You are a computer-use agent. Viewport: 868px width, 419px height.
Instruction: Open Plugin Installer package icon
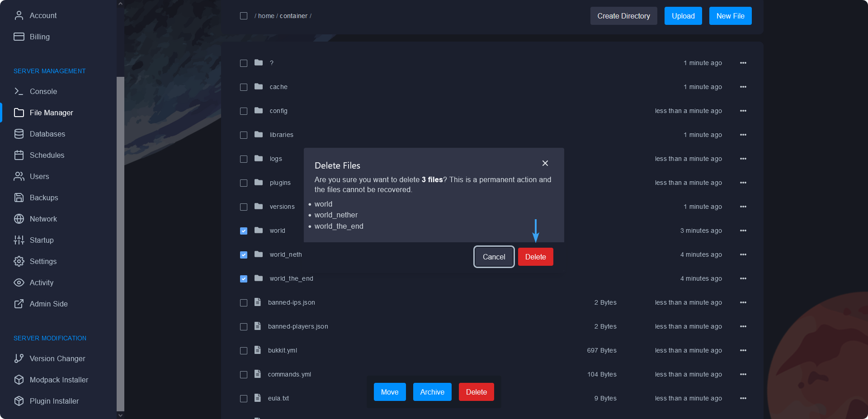[19, 401]
